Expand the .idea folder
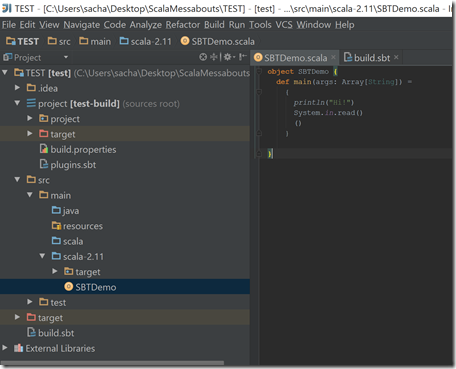This screenshot has height=369, width=456. [17, 88]
